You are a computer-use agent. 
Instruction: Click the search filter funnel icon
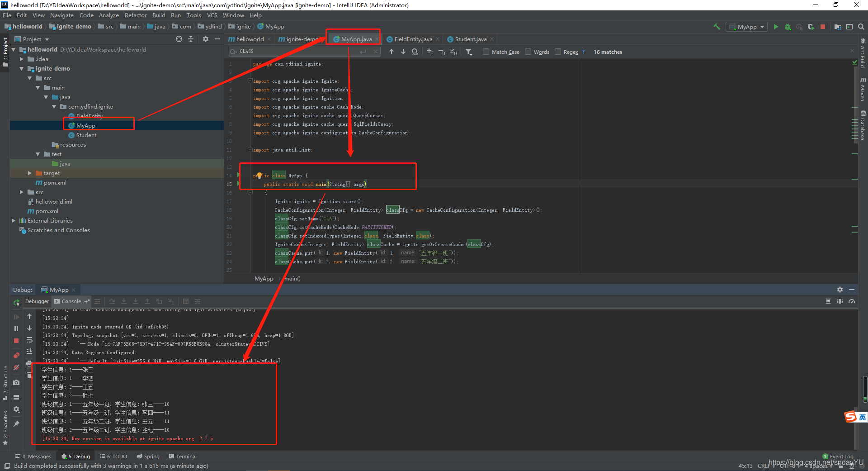[x=469, y=52]
